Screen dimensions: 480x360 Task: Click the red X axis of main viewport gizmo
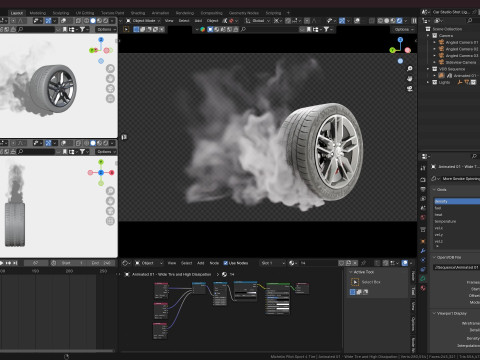(408, 50)
